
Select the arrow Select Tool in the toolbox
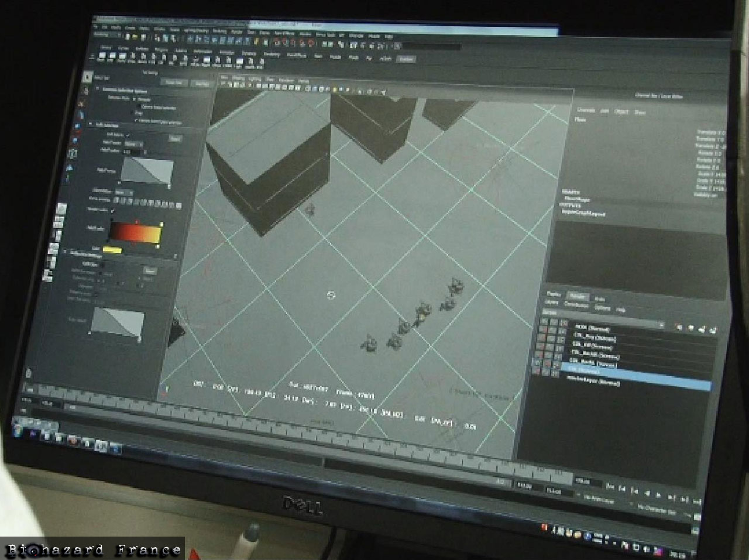[87, 77]
